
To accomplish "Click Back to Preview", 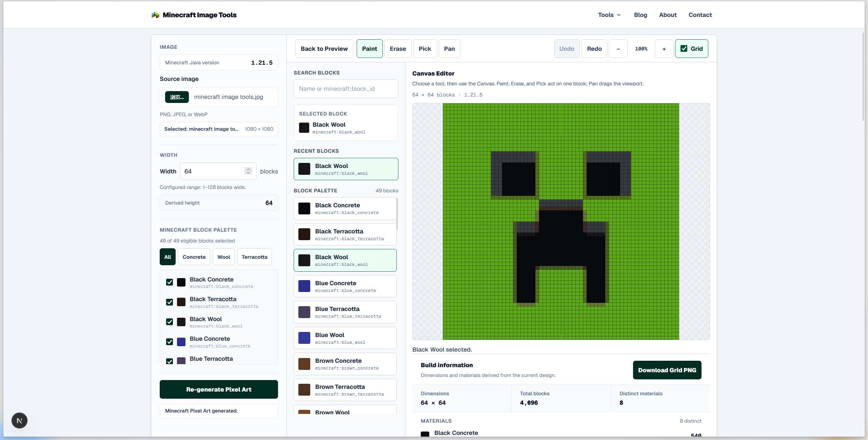I will [x=324, y=48].
